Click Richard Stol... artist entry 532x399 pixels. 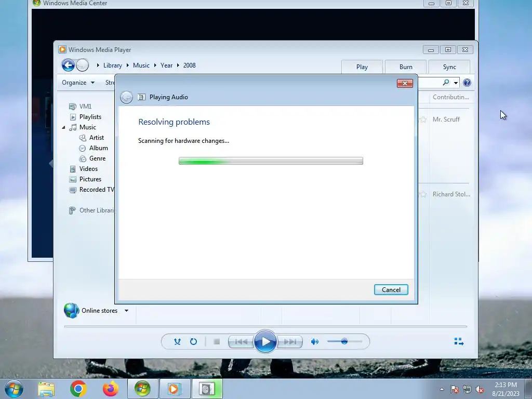point(451,194)
